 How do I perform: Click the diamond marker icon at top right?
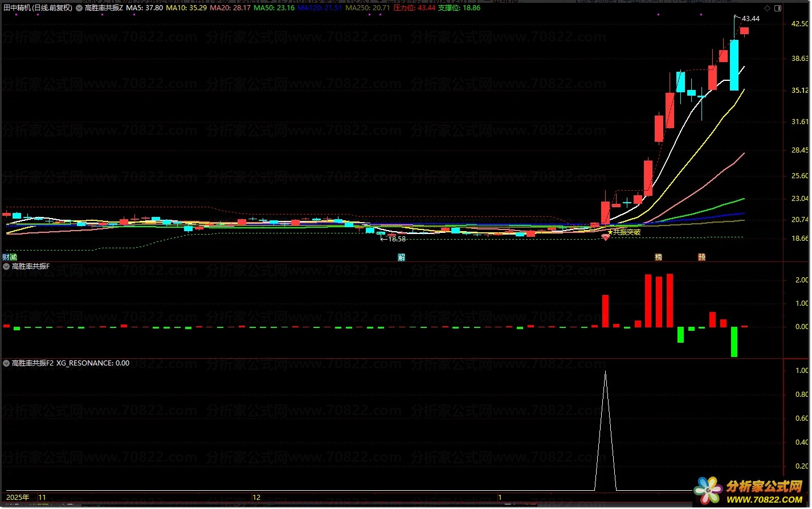pos(768,8)
